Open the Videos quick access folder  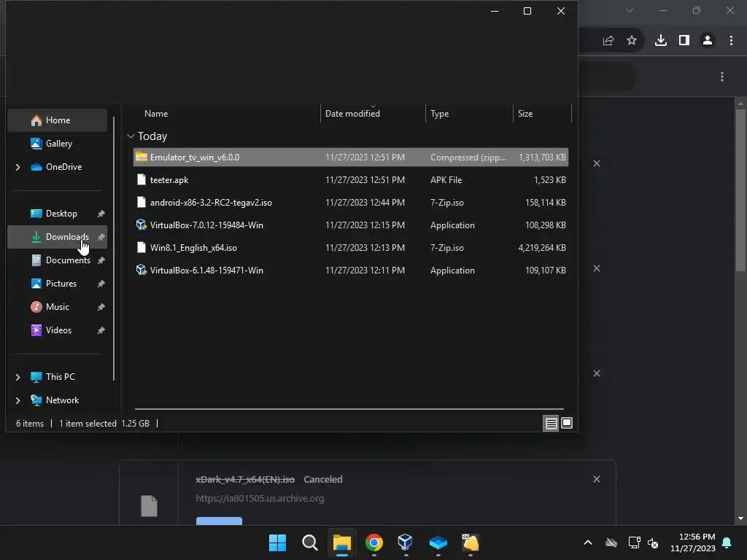click(58, 330)
